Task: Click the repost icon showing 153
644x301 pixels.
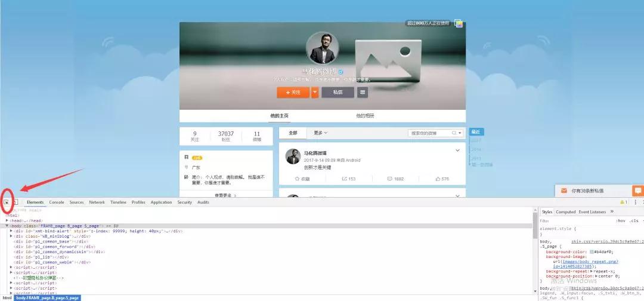Action: (x=345, y=179)
